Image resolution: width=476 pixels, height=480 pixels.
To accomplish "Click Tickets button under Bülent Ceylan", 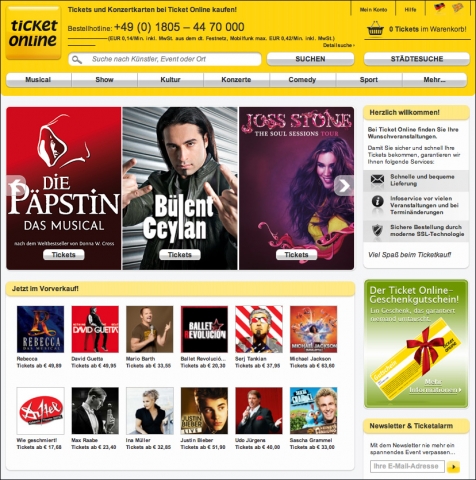I will pyautogui.click(x=180, y=255).
